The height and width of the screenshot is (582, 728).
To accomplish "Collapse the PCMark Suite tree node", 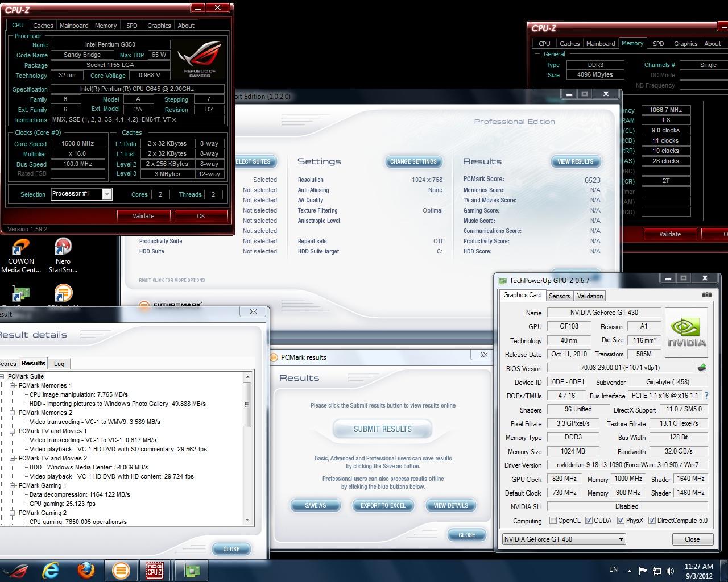I will click(x=3, y=376).
